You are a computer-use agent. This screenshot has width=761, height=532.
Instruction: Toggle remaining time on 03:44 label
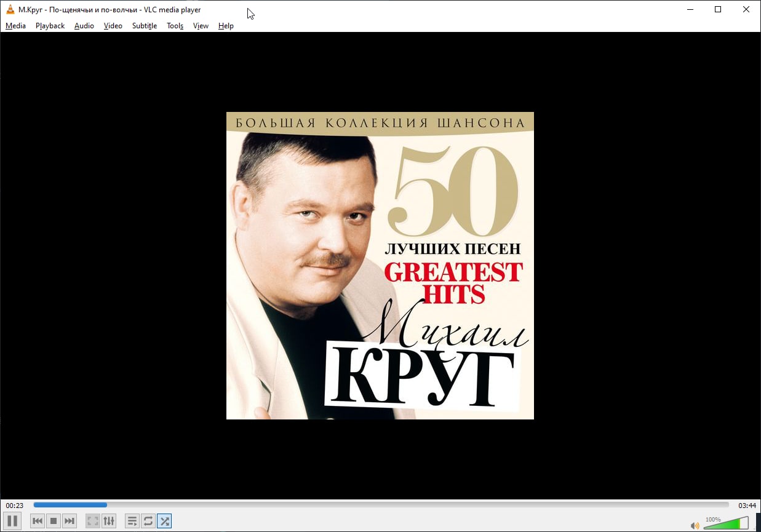(x=747, y=506)
